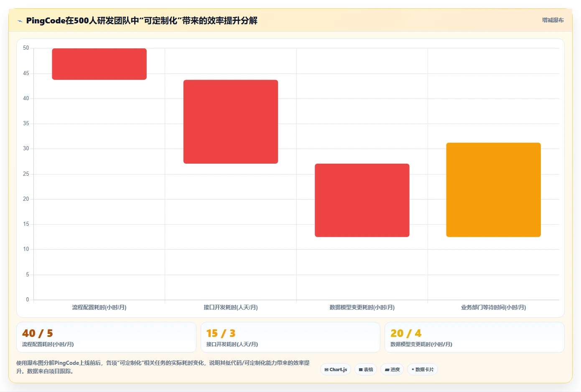Screen dimensions: 581x392
Task: Click x-axis label 流程配置耗时(小时/月)
Action: [x=99, y=307]
